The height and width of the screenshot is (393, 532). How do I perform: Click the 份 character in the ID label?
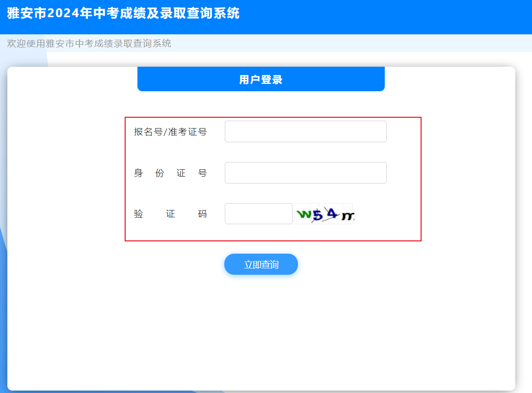click(160, 173)
